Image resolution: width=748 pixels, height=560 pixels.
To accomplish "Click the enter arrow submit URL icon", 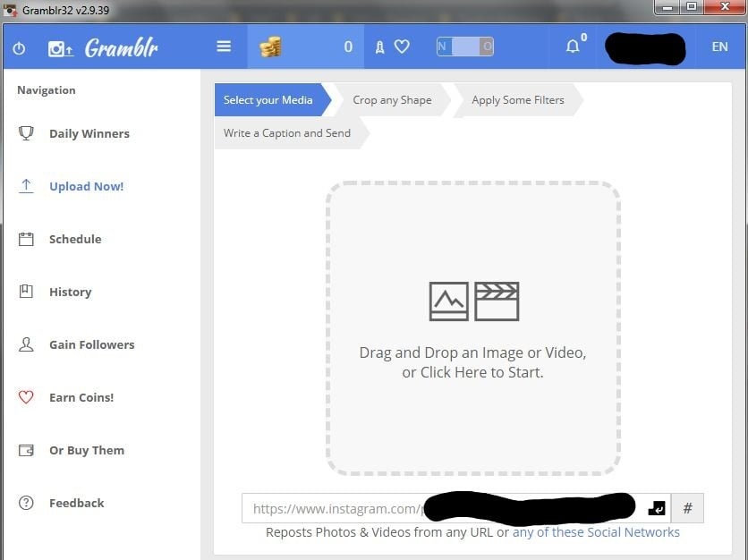I will click(657, 508).
